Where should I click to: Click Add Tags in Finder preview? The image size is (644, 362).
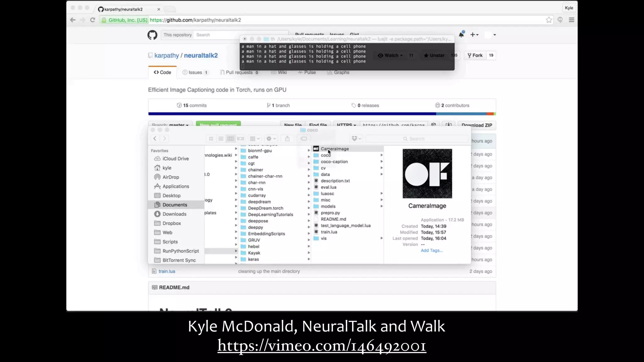tap(432, 250)
